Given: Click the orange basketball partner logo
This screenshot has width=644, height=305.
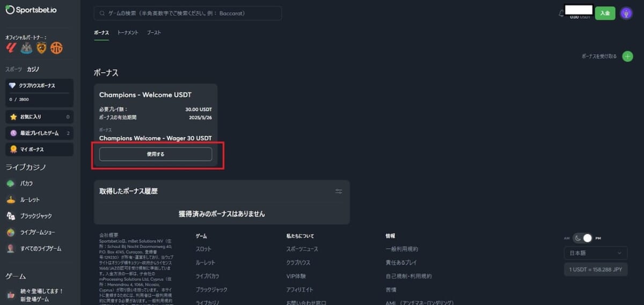Looking at the screenshot, I should [x=56, y=48].
